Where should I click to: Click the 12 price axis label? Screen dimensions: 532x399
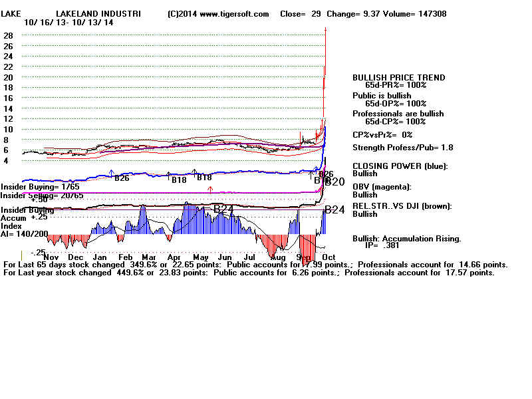click(8, 119)
